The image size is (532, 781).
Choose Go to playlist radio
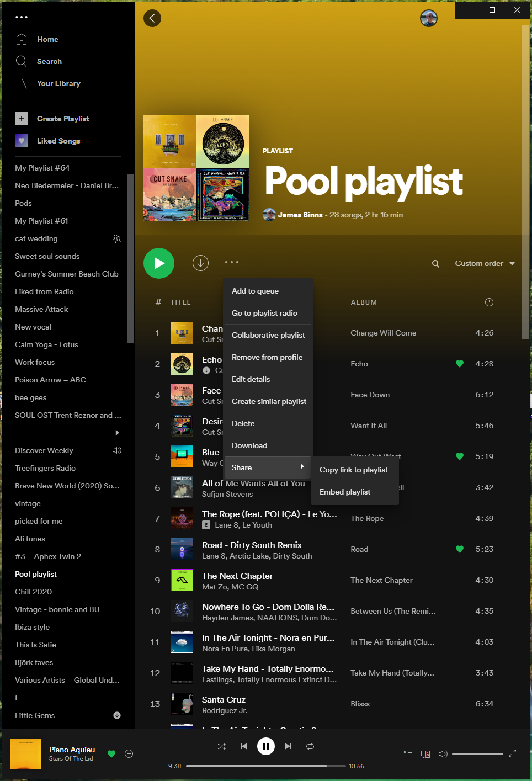[268, 313]
